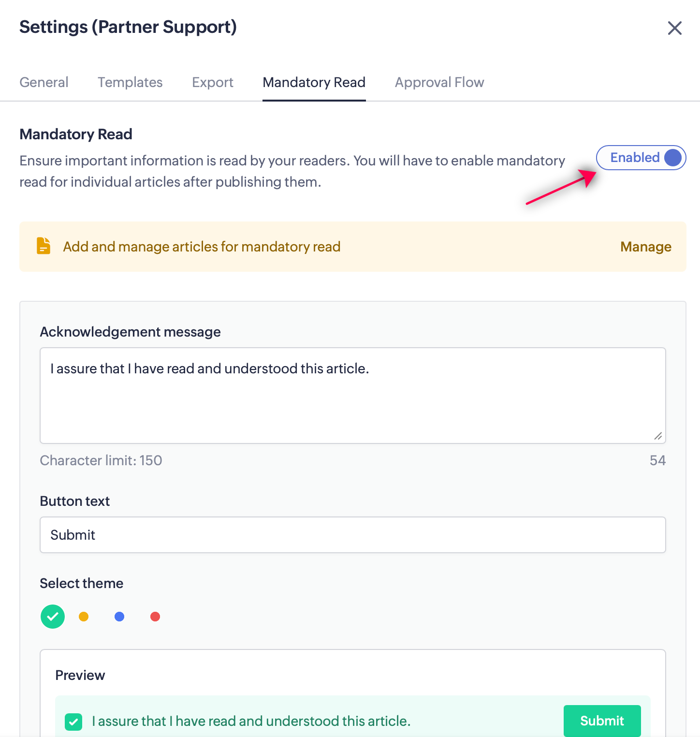This screenshot has height=737, width=700.
Task: Grab the textarea resize handle
Action: tap(658, 436)
